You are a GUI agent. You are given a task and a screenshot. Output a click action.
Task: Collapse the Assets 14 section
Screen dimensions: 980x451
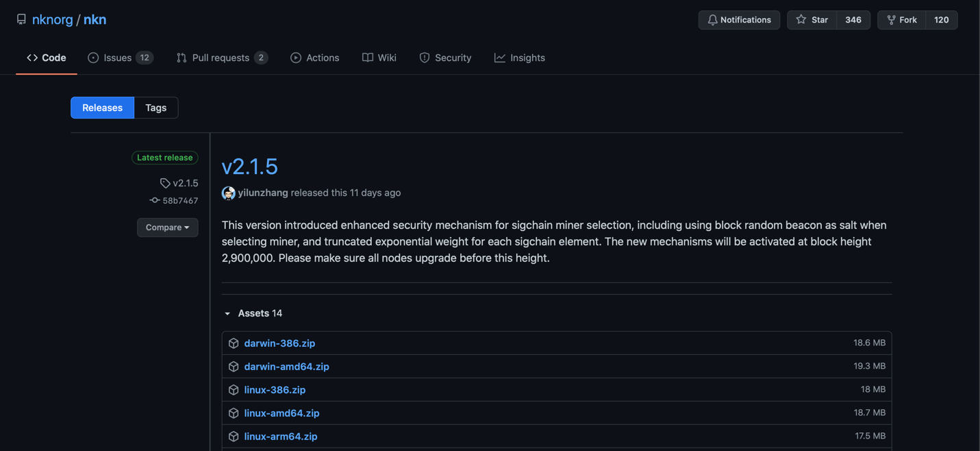click(253, 313)
